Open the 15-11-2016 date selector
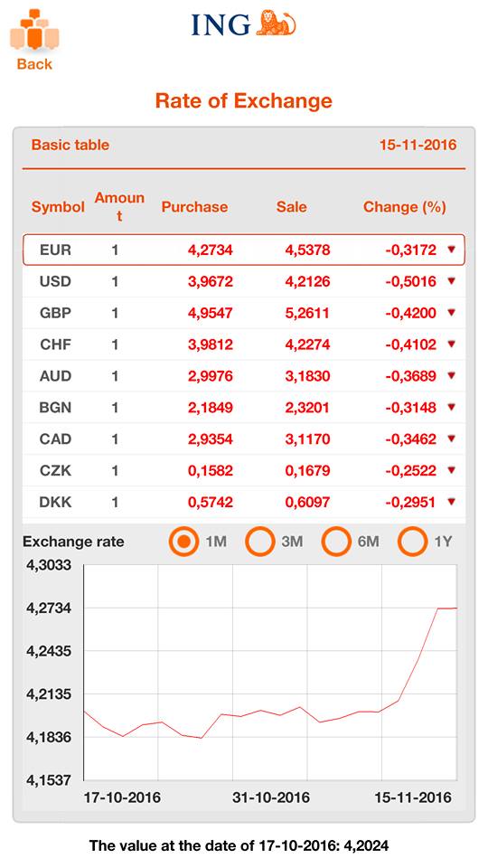The image size is (488, 868). pos(418,145)
